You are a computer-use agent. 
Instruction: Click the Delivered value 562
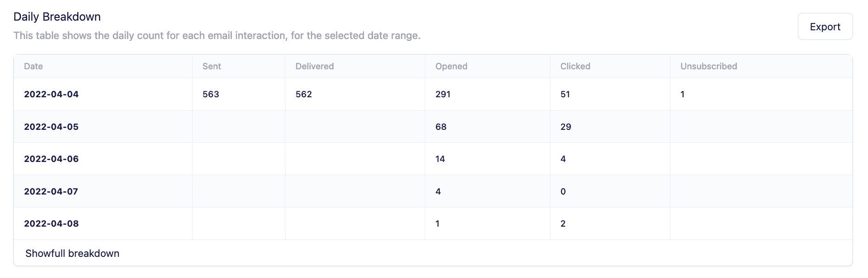point(303,94)
